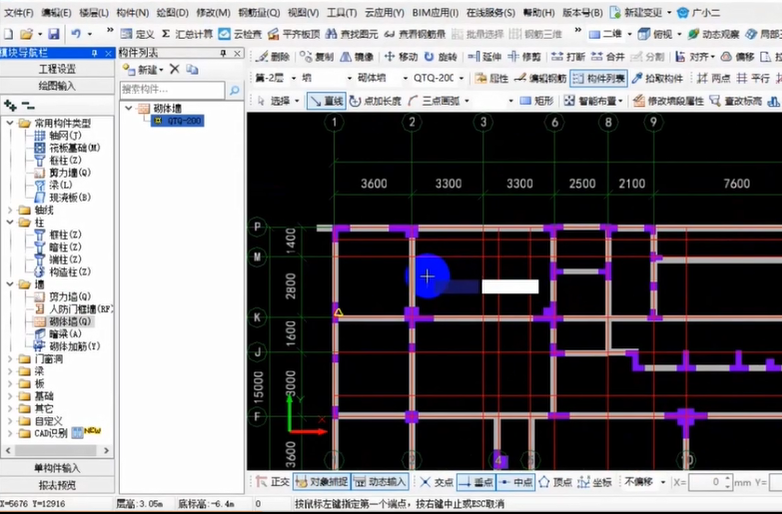The image size is (782, 514).
Task: Click the Save disk icon
Action: (53, 34)
